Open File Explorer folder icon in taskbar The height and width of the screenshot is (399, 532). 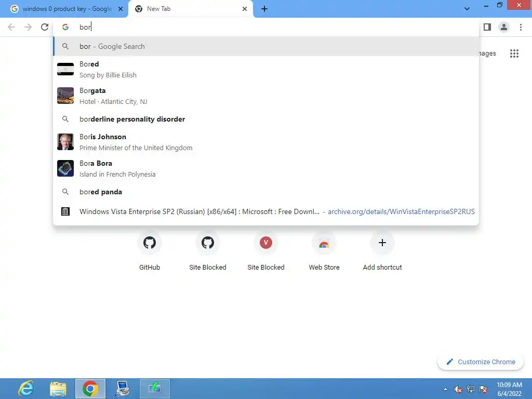(x=58, y=389)
